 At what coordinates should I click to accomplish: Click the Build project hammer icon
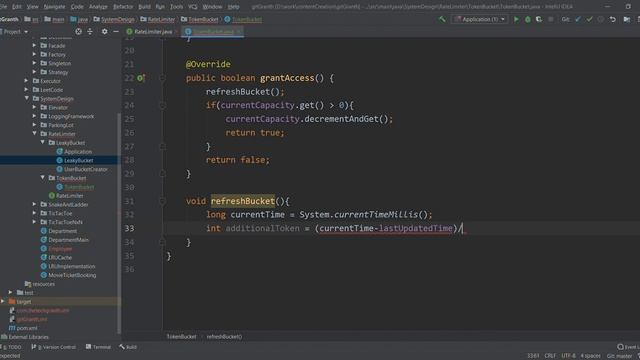click(x=442, y=19)
